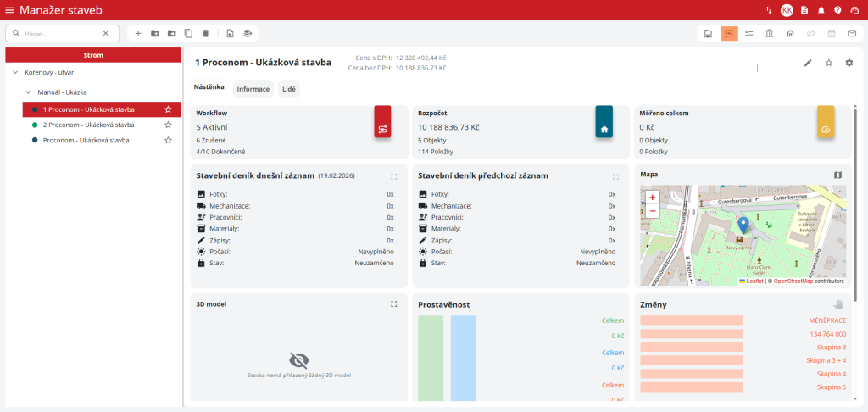Open the gear settings for this stavba
868x412 pixels.
(x=849, y=63)
